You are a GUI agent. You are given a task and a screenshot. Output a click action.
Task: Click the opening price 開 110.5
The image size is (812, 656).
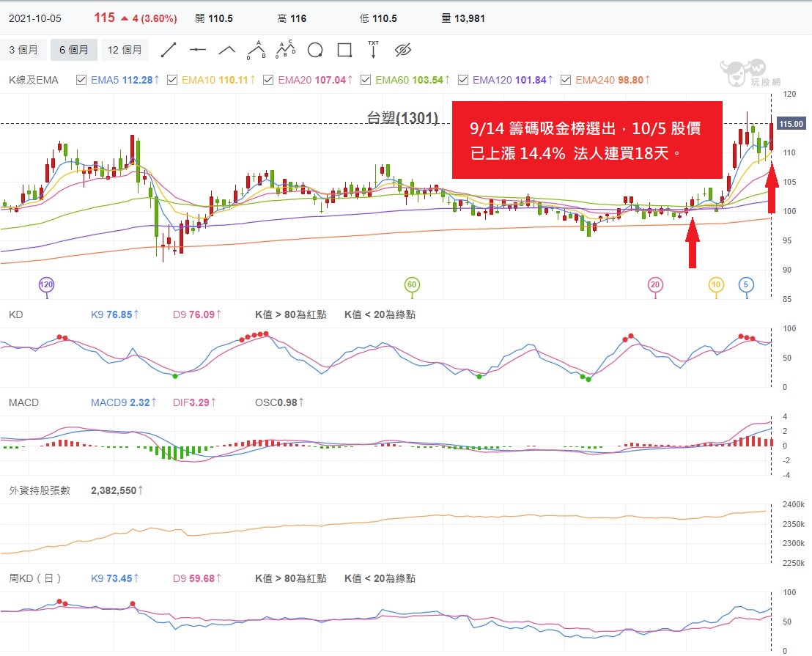click(x=214, y=18)
